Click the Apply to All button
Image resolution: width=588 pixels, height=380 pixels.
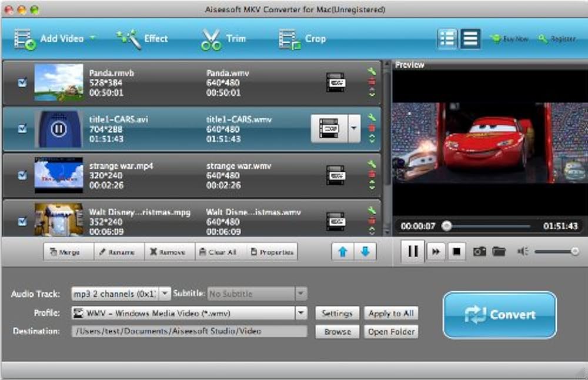pos(390,314)
